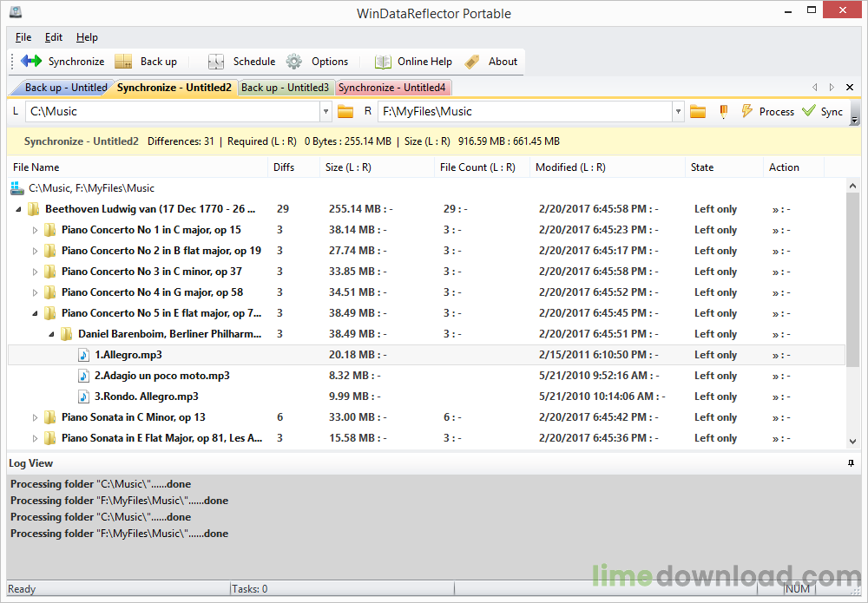Viewport: 868px width, 603px height.
Task: Click the Process lightning icon
Action: [x=746, y=111]
